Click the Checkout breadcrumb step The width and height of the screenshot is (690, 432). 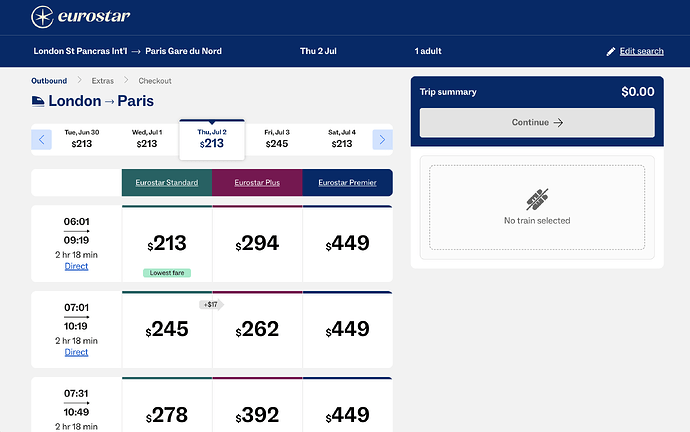(155, 81)
